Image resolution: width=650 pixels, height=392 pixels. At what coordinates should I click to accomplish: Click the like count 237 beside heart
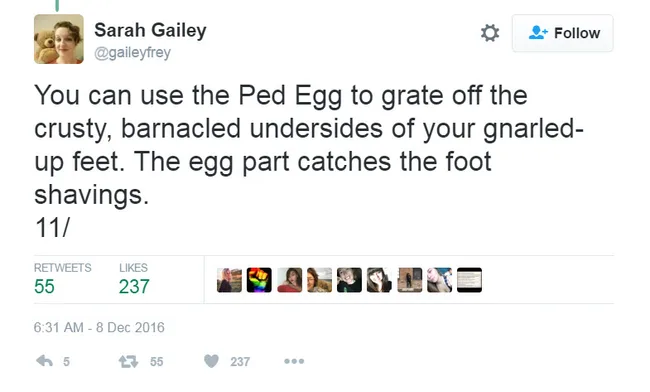click(x=240, y=362)
